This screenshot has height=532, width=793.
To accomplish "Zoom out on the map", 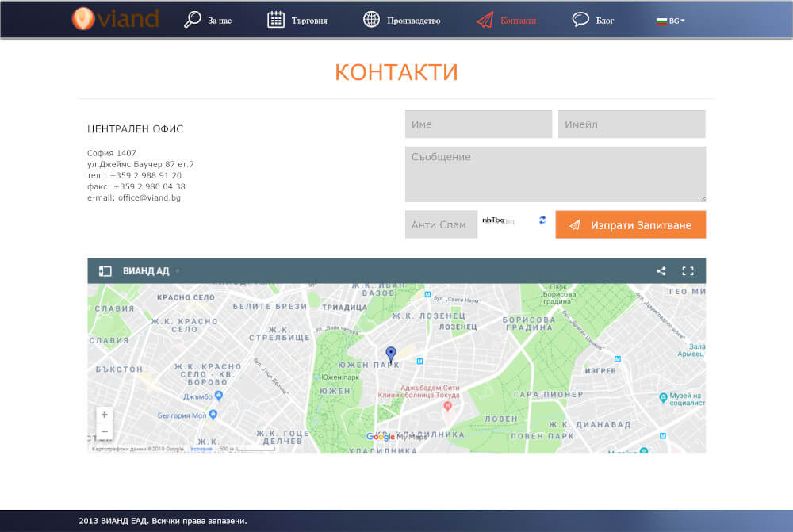I will tap(104, 431).
